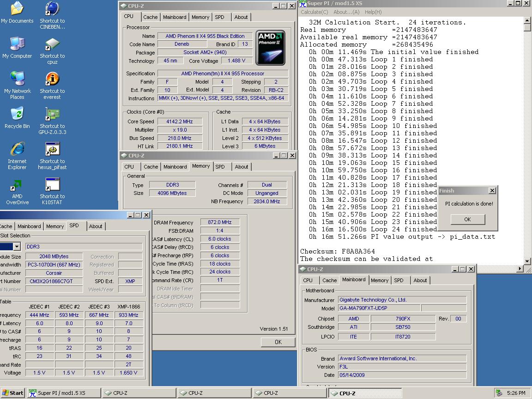Click the motherboard model GA-MA790FXT-UD5P
The image size is (532, 399).
pyautogui.click(x=379, y=308)
